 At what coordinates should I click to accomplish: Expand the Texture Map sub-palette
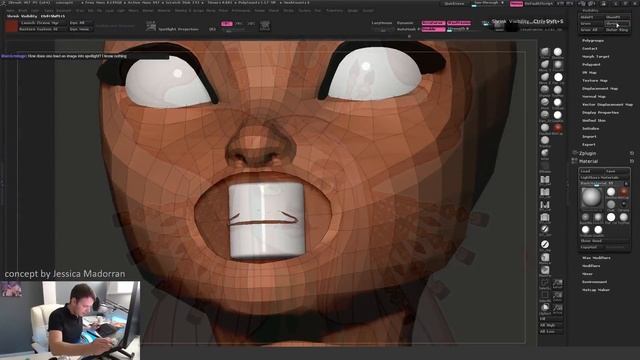595,80
